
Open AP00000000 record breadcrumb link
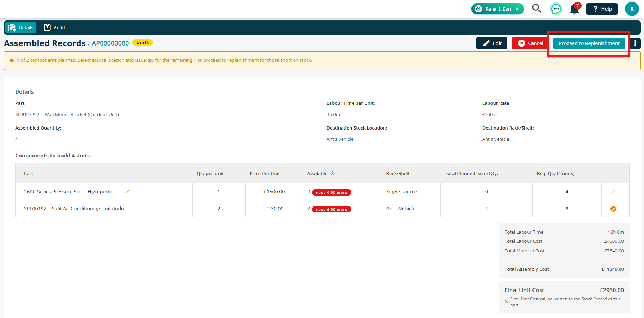coord(110,43)
